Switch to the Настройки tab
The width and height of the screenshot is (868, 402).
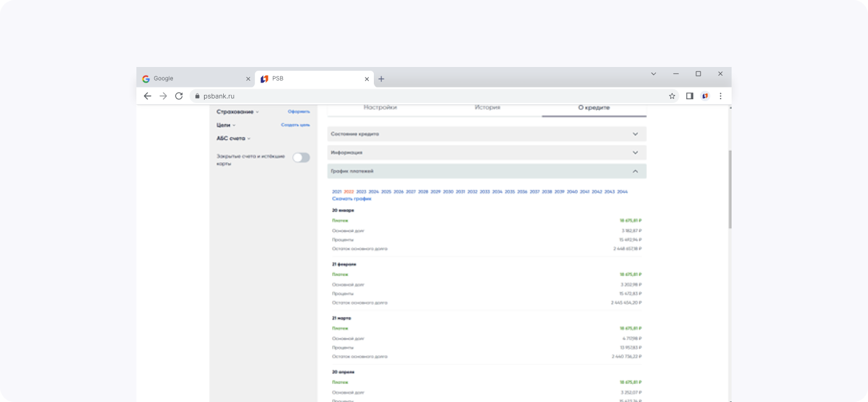point(380,107)
